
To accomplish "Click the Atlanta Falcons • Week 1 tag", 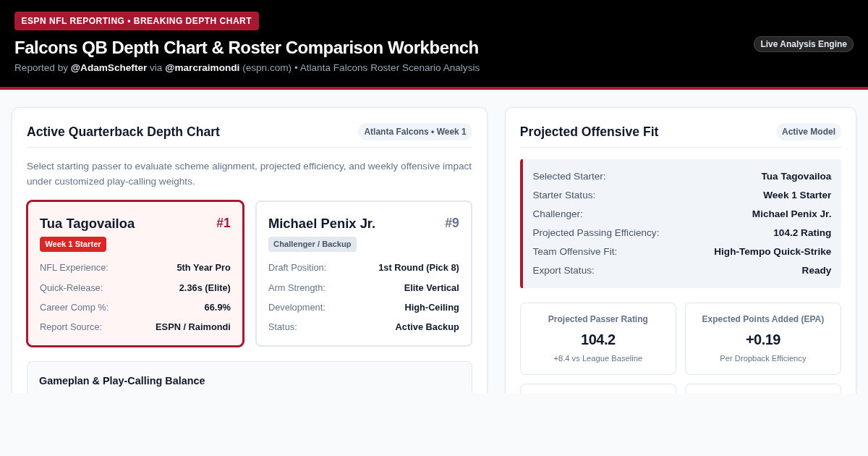I will click(x=415, y=132).
